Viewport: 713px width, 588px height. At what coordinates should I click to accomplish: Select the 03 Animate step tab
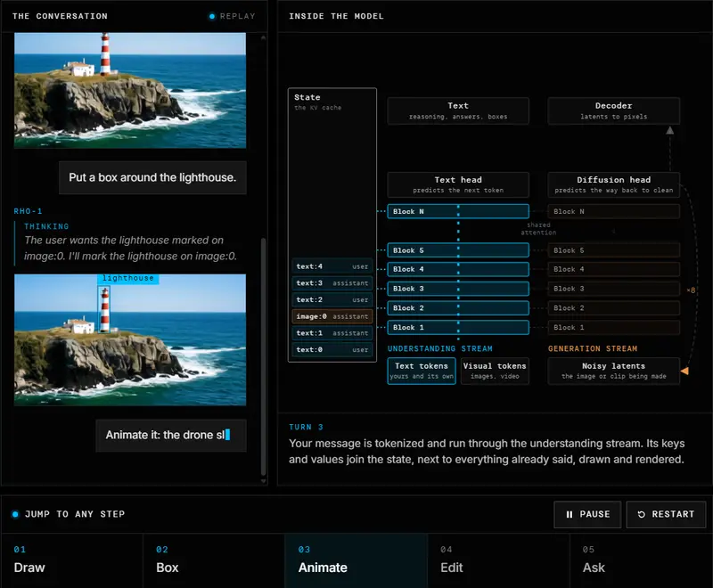(x=356, y=560)
